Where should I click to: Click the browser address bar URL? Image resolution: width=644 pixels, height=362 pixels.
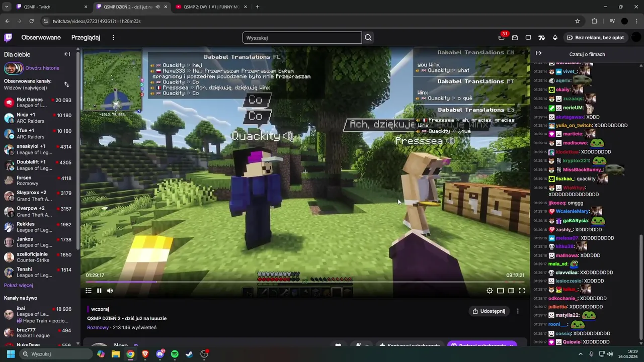coord(97,21)
